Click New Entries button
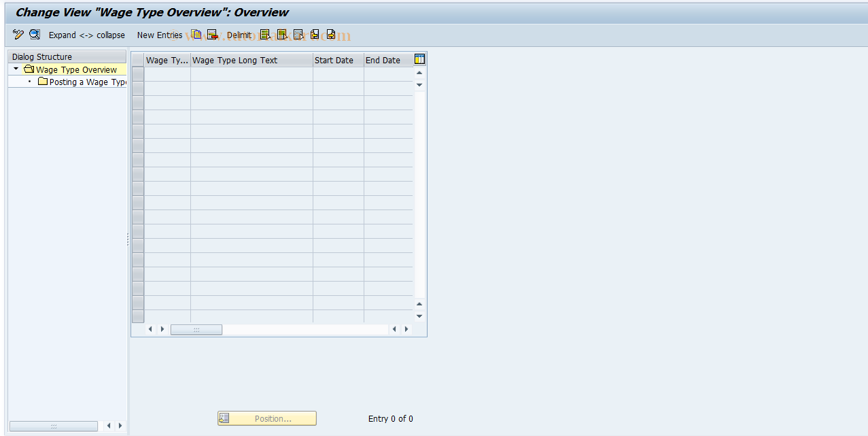The image size is (868, 436). tap(160, 35)
